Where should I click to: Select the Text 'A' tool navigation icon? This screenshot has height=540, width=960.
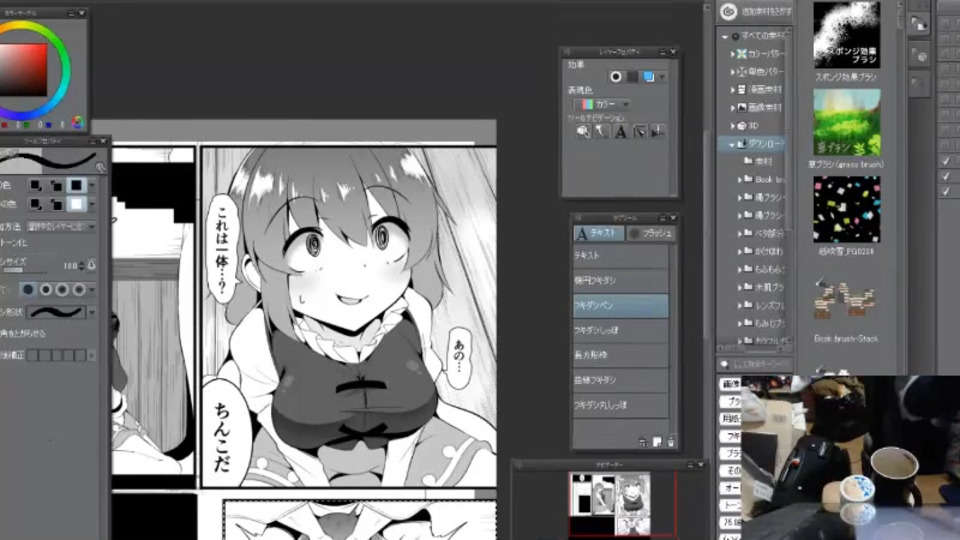click(620, 131)
